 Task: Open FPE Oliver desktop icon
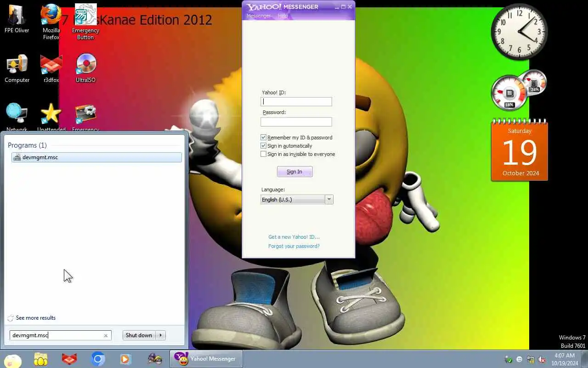17,19
